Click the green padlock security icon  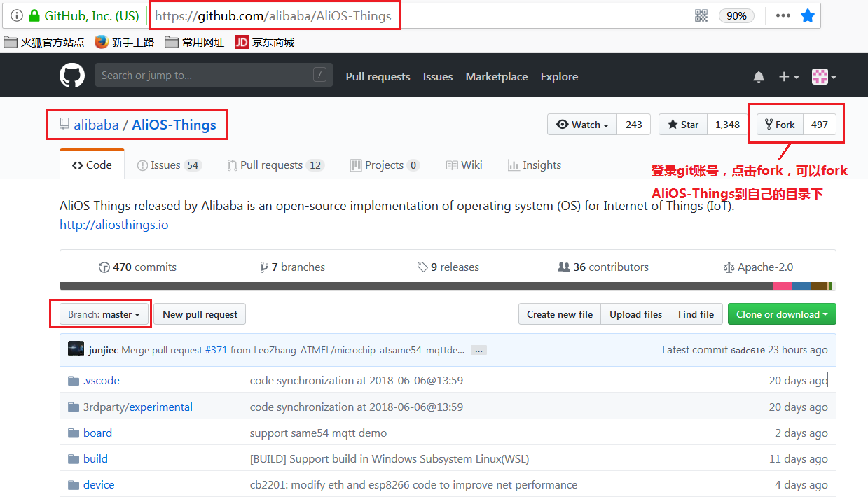tap(34, 15)
